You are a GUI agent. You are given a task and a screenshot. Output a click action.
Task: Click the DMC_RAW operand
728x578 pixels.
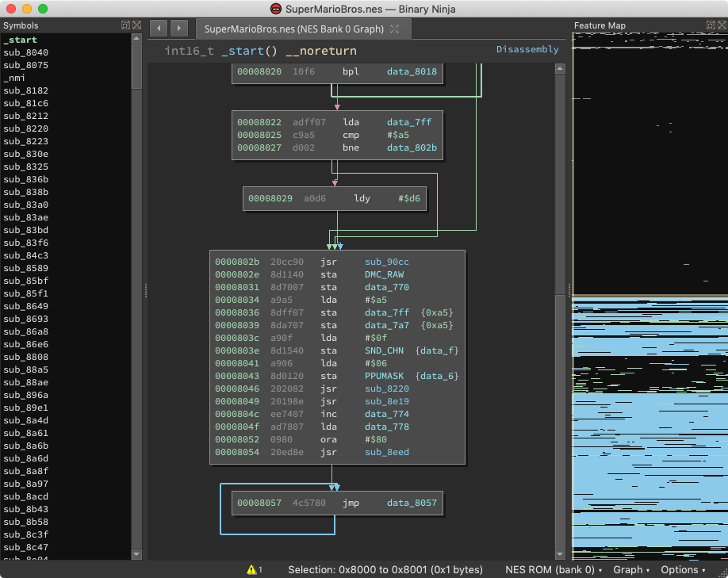384,275
